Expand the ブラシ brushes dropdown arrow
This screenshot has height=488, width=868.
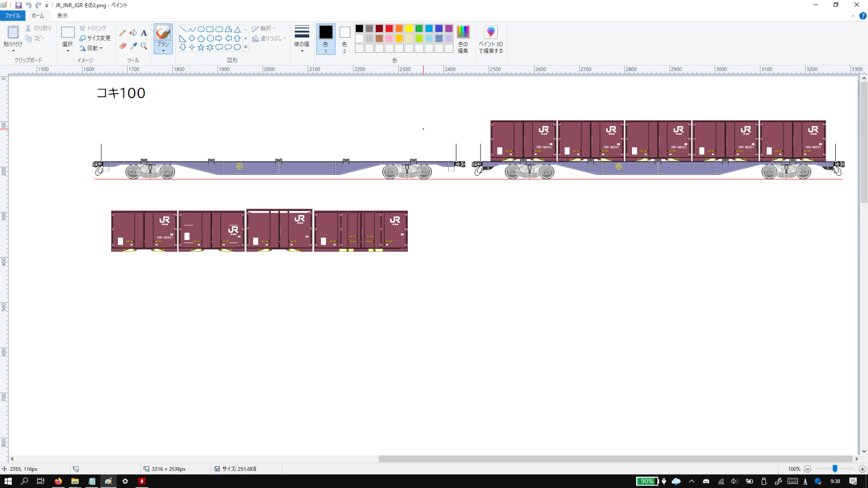163,50
